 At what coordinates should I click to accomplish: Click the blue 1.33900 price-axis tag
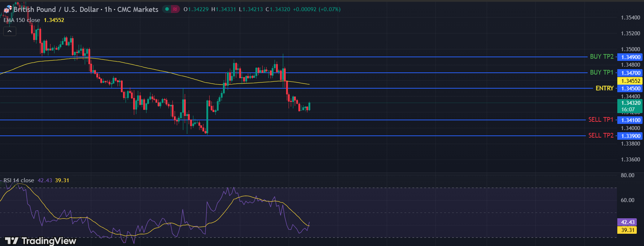tap(630, 136)
